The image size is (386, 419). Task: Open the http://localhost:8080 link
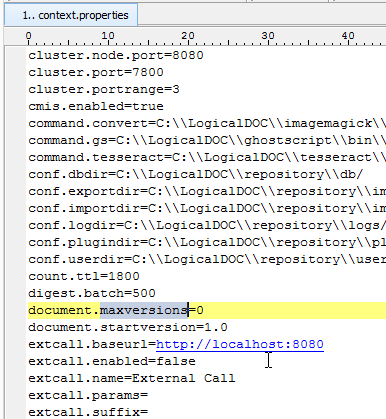240,344
